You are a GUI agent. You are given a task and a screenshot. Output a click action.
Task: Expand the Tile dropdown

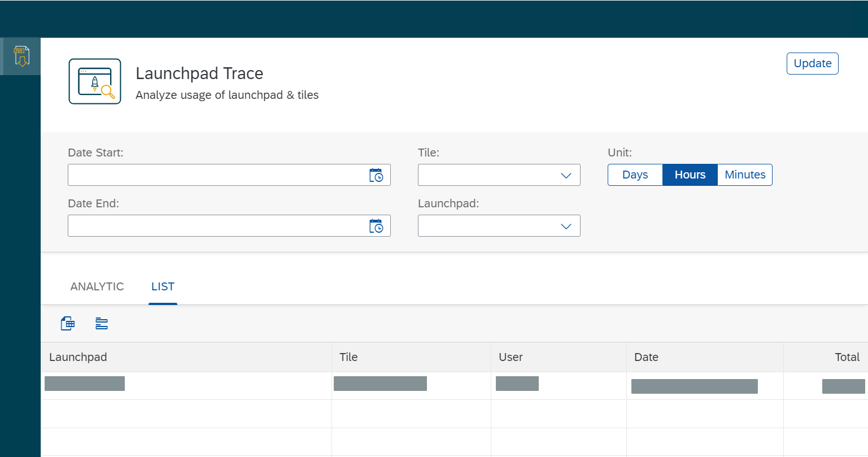click(566, 176)
